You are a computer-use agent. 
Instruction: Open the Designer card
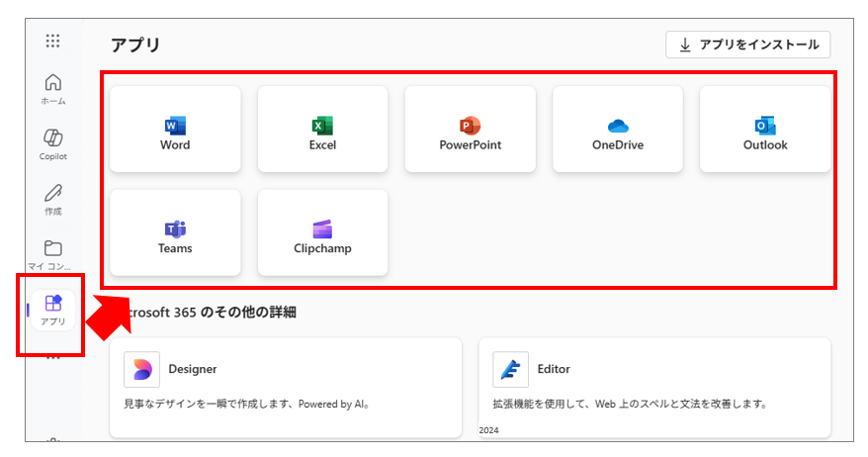pyautogui.click(x=286, y=388)
